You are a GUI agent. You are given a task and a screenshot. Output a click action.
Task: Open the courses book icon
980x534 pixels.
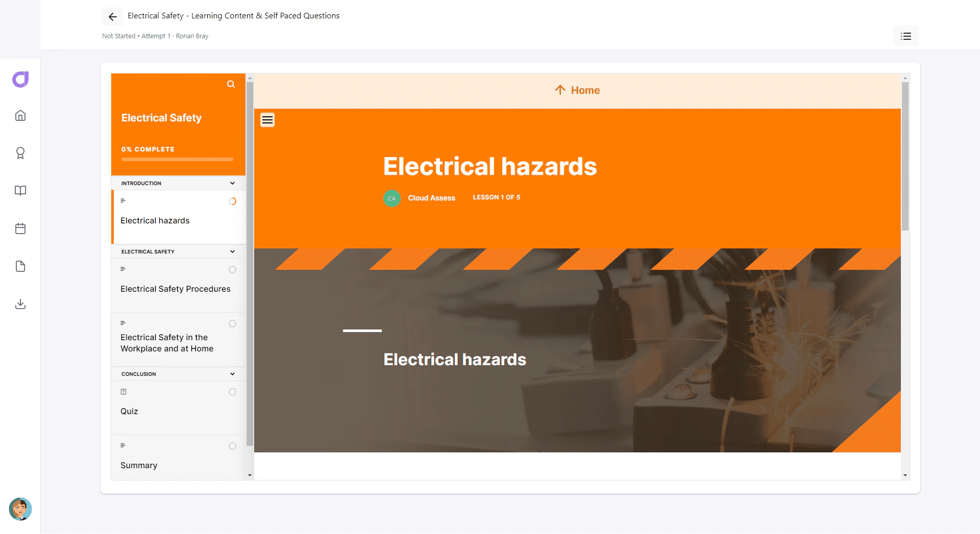coord(20,191)
